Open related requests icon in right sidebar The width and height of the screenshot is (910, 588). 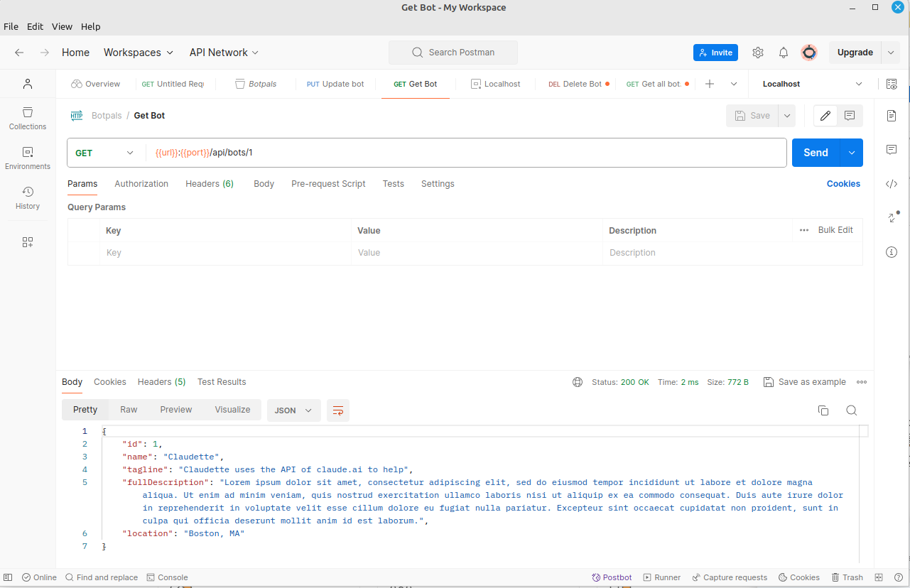892,217
